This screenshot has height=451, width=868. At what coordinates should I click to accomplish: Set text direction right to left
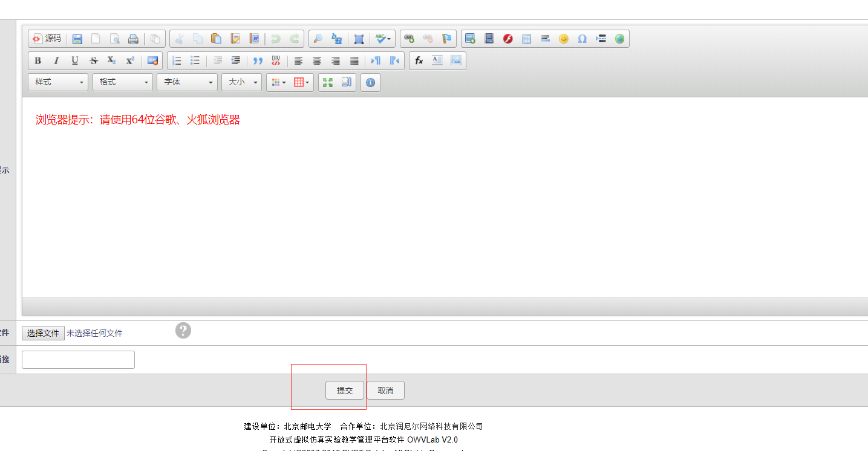click(394, 60)
